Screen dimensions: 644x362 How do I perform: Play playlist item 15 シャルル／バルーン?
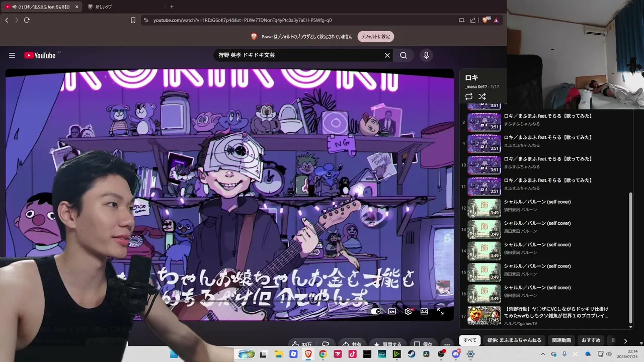pyautogui.click(x=544, y=273)
